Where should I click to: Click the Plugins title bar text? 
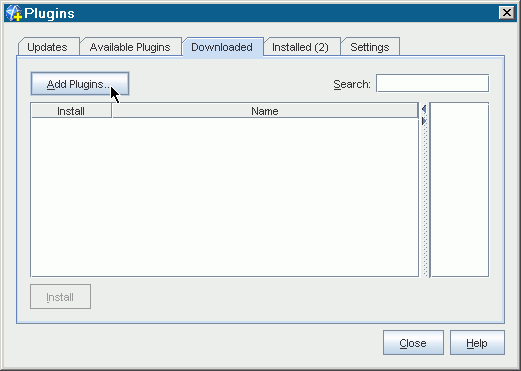[x=49, y=14]
